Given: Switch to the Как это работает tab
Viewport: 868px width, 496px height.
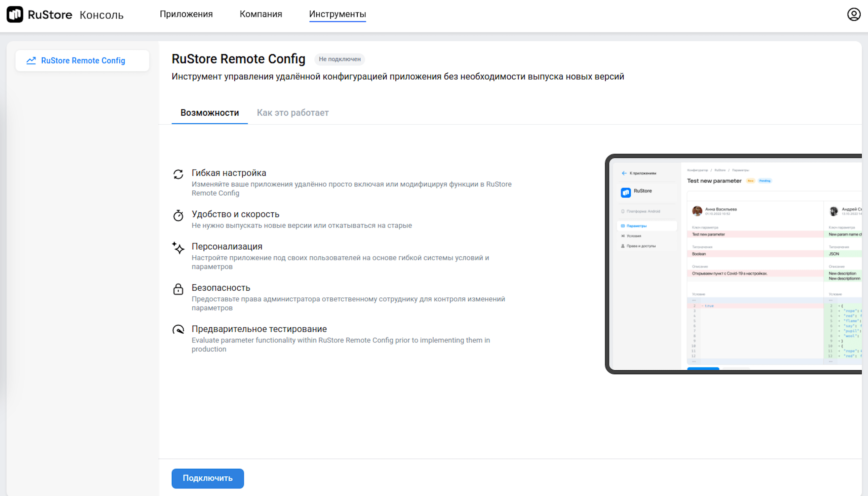Looking at the screenshot, I should coord(292,113).
